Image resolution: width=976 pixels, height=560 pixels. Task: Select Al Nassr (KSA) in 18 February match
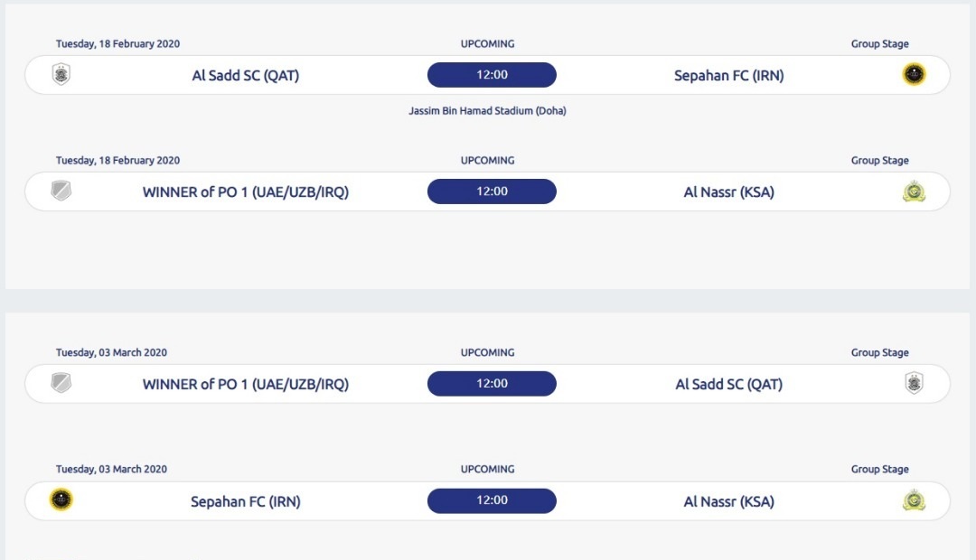(728, 192)
